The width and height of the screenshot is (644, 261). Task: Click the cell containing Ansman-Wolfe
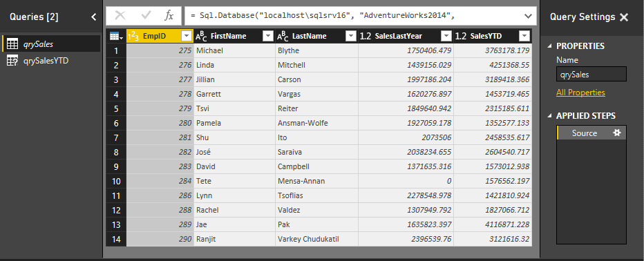[316, 123]
